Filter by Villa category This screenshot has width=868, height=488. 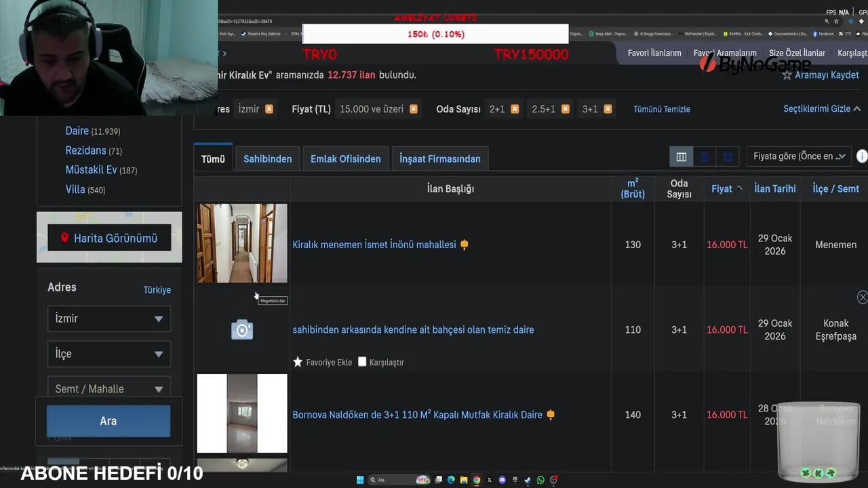click(75, 190)
